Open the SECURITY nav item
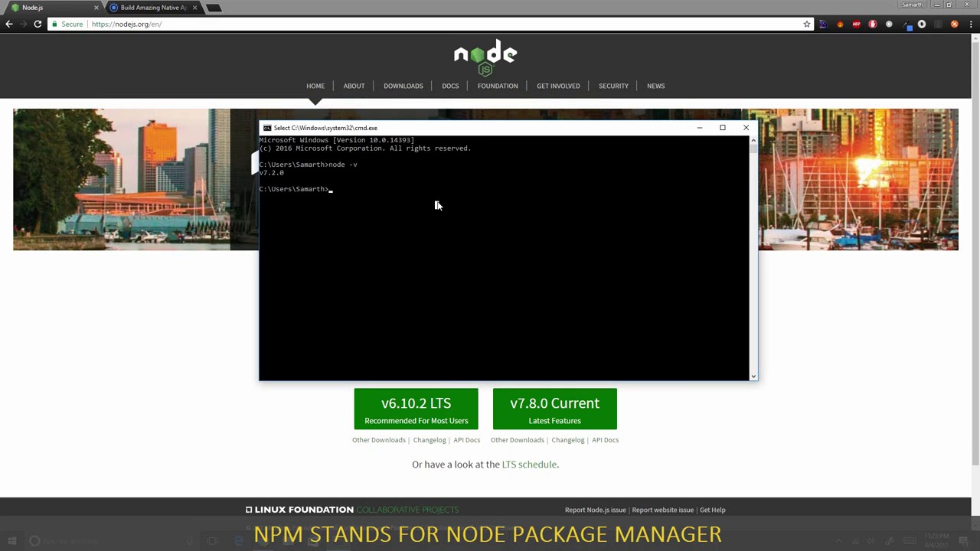 tap(613, 86)
